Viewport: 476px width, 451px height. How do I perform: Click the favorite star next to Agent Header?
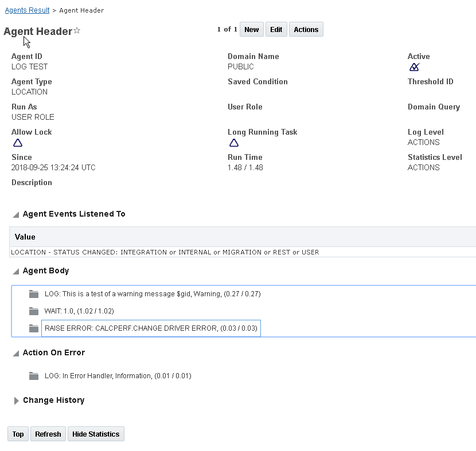(x=77, y=31)
